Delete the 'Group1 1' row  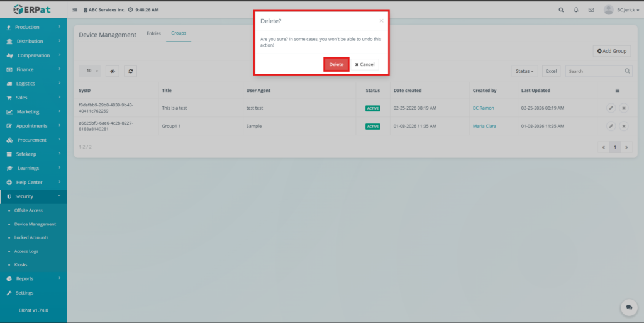point(624,126)
